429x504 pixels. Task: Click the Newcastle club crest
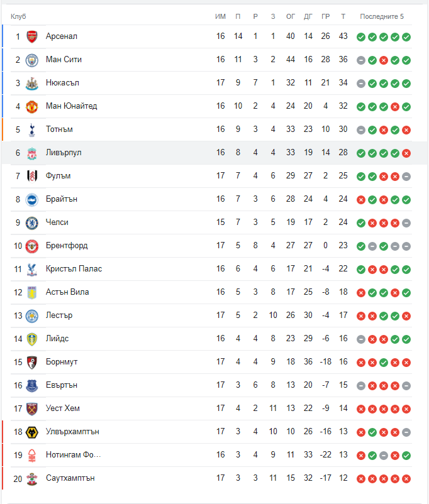32,83
